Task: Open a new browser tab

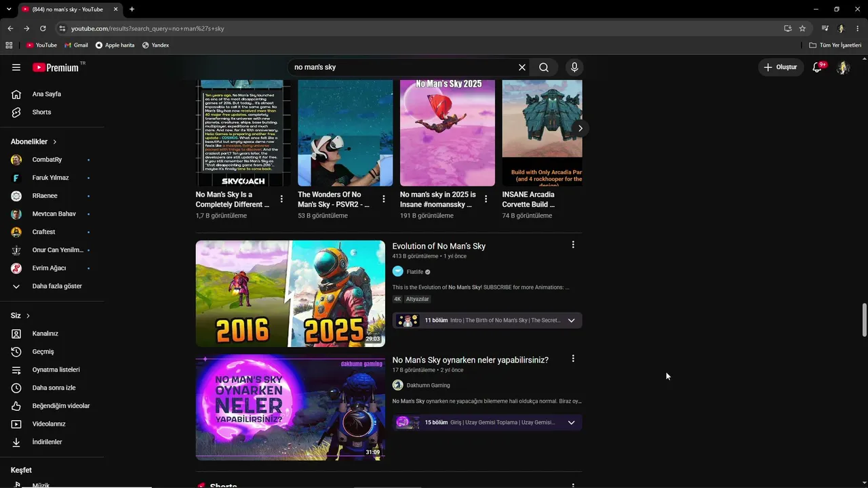Action: pyautogui.click(x=132, y=9)
